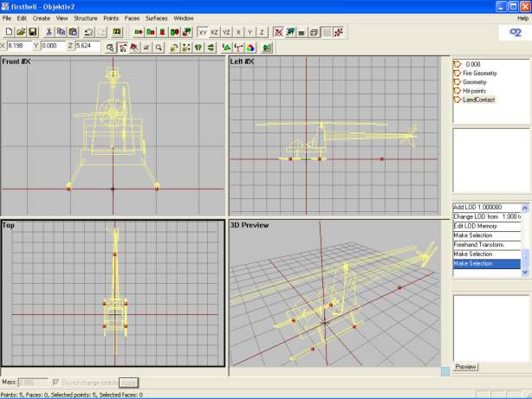Click the Undo arrow icon
Image resolution: width=532 pixels, height=399 pixels.
89,32
